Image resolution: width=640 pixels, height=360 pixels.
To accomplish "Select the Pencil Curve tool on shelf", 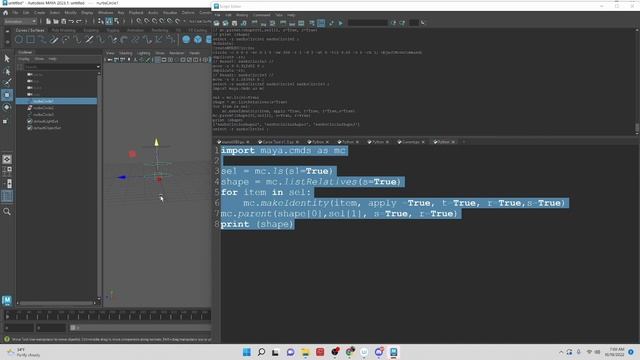I will [54, 40].
